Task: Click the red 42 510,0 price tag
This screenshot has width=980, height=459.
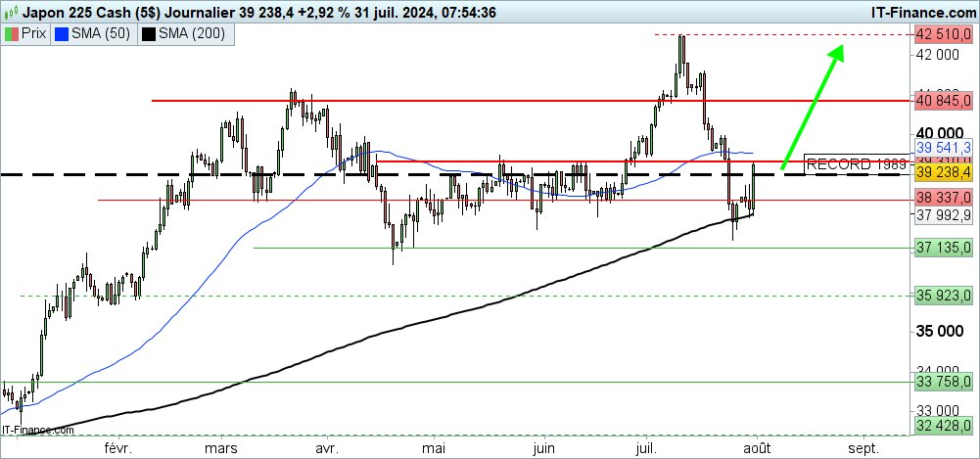Action: (943, 34)
